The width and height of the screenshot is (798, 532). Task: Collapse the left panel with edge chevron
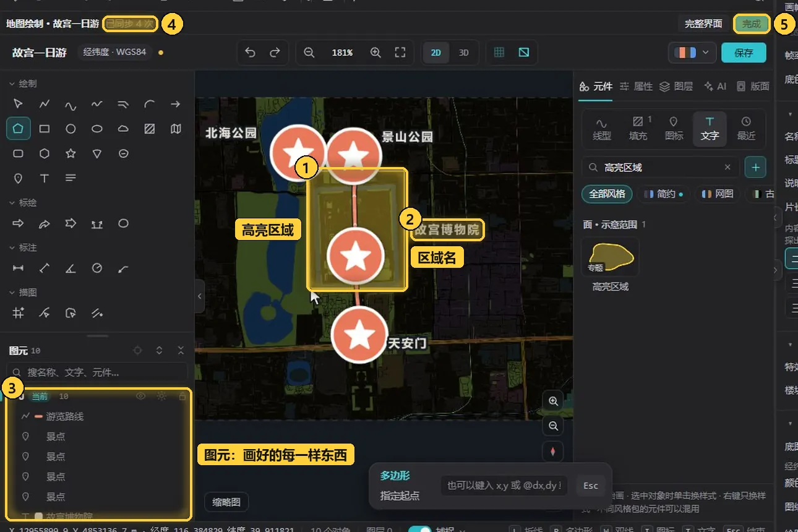click(199, 296)
